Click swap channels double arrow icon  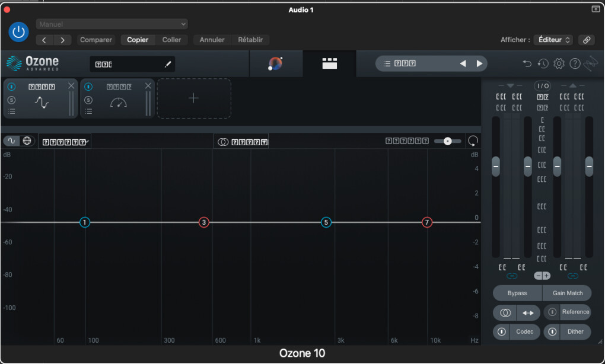click(x=528, y=312)
